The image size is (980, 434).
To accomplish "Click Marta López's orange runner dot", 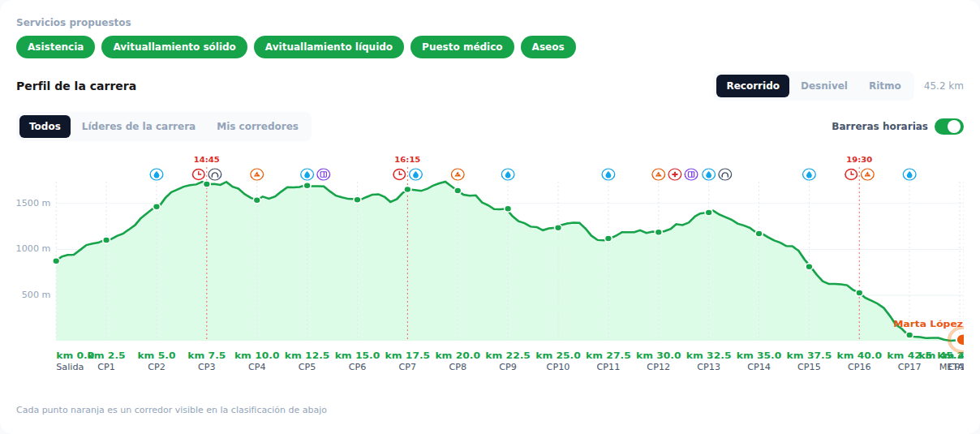I will 962,340.
